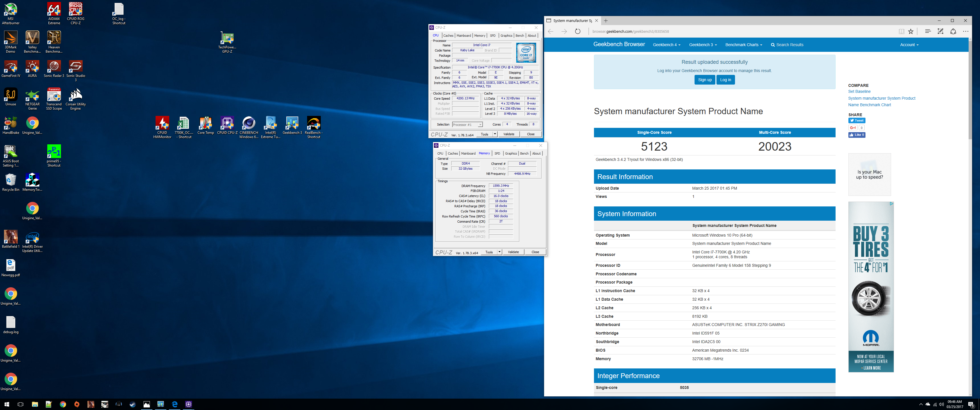Screen dimensions: 980x410
Task: Click taskbar clock showing 09:46 AM
Action: pyautogui.click(x=955, y=404)
